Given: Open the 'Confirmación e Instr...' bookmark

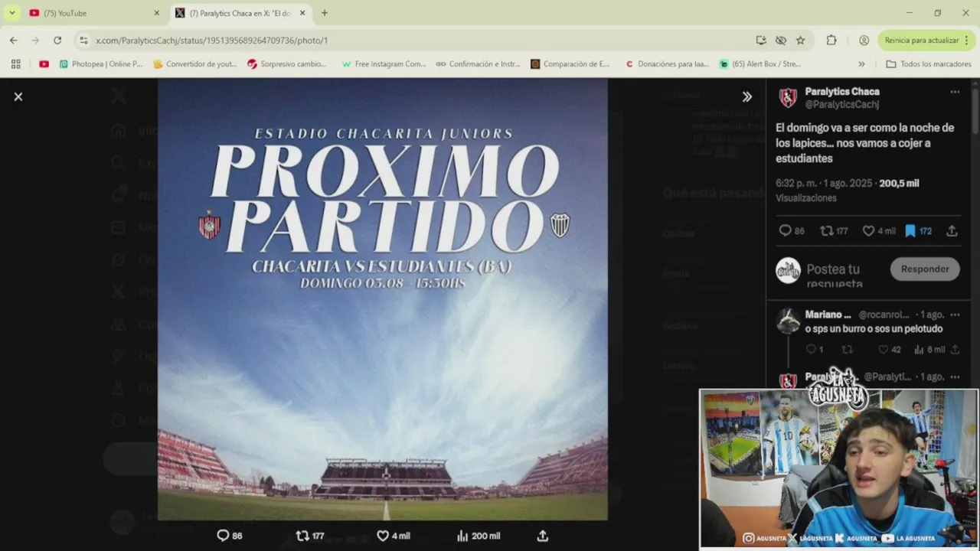Looking at the screenshot, I should coord(479,64).
